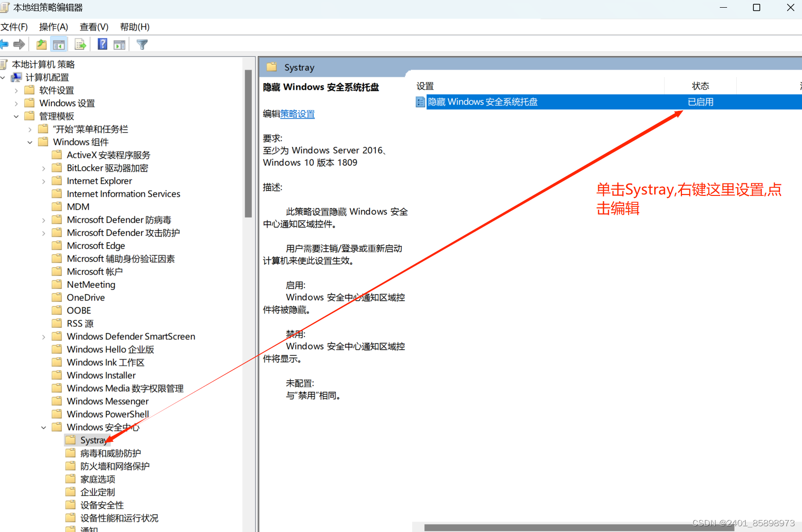The height and width of the screenshot is (532, 802).
Task: Click the 策略设置 edit link
Action: [x=297, y=114]
